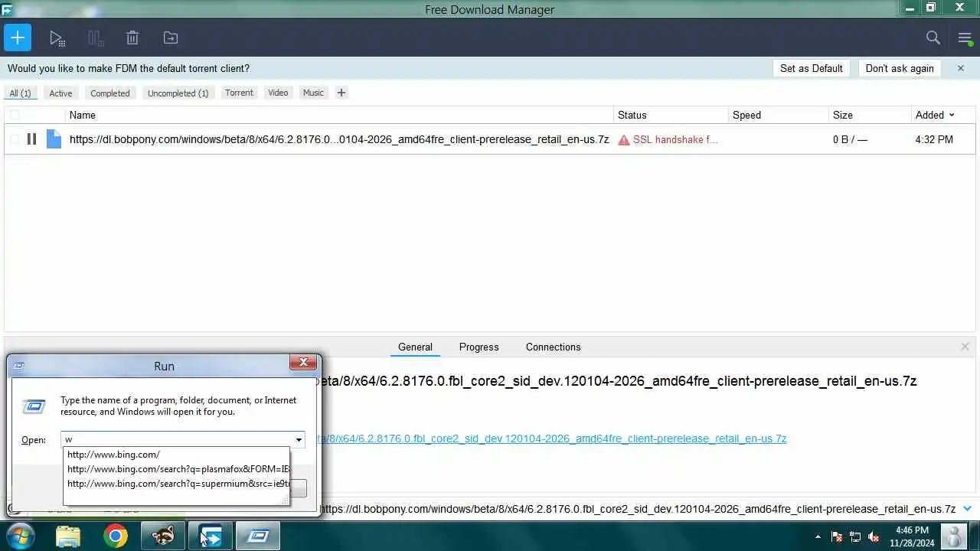Click the user avatar picture on taskbar

click(x=954, y=536)
